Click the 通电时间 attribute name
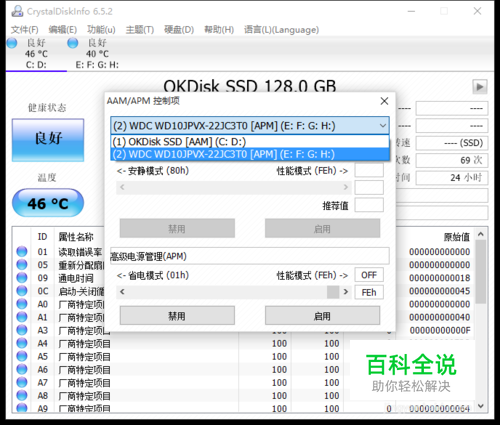The height and width of the screenshot is (425, 500). (x=76, y=278)
